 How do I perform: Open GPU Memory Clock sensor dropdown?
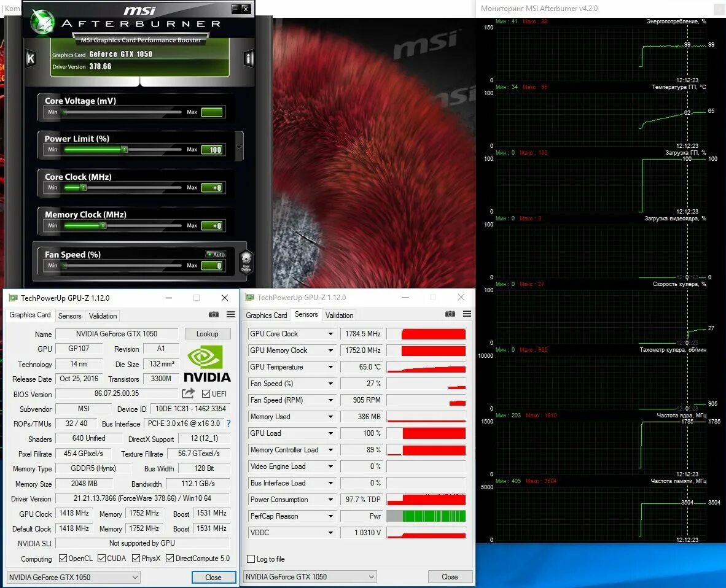tap(330, 350)
